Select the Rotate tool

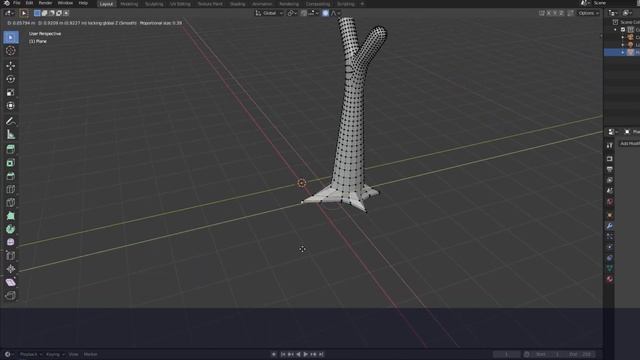(x=11, y=79)
